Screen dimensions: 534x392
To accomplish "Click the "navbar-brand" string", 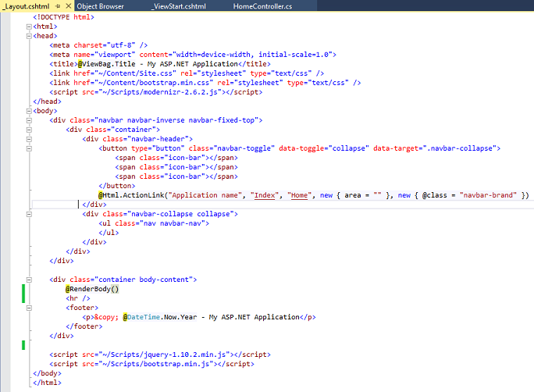I will [488, 195].
